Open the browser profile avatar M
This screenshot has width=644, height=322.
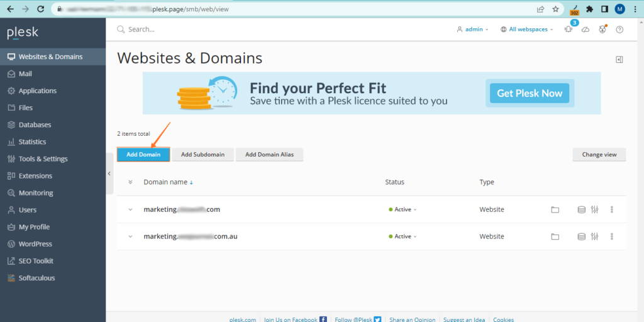coord(619,9)
